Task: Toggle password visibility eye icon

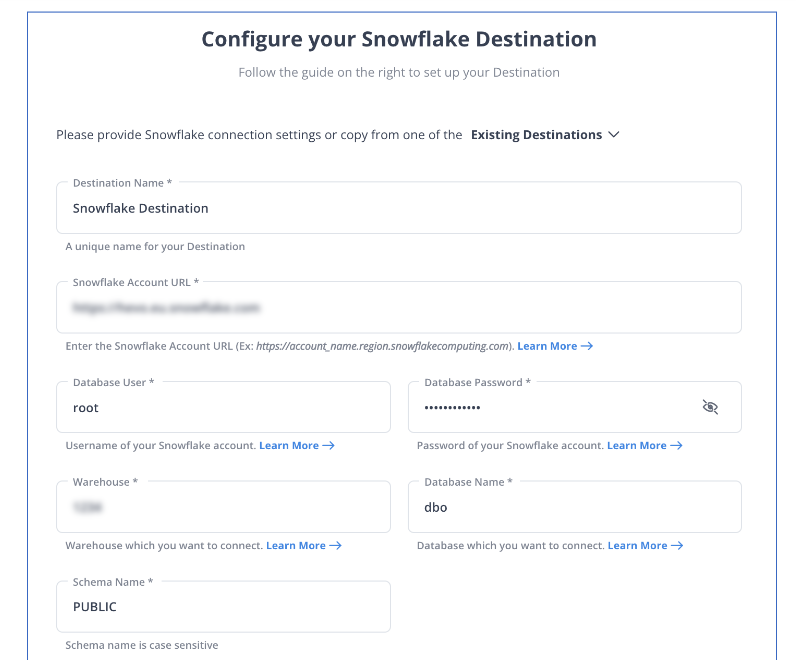Action: click(710, 407)
